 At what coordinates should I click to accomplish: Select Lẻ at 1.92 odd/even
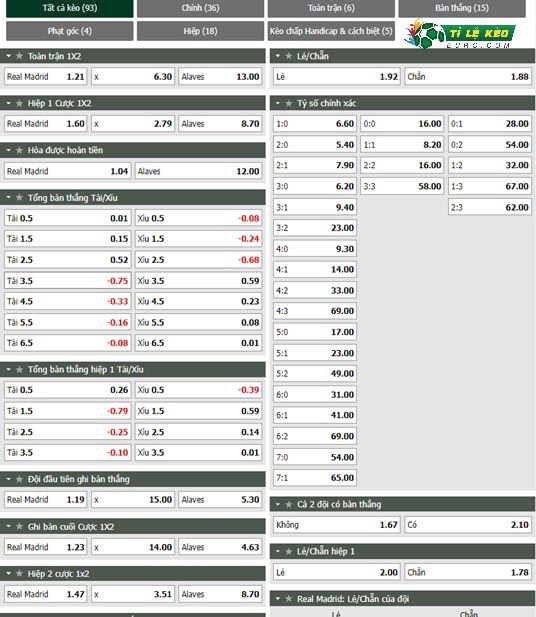coord(336,77)
